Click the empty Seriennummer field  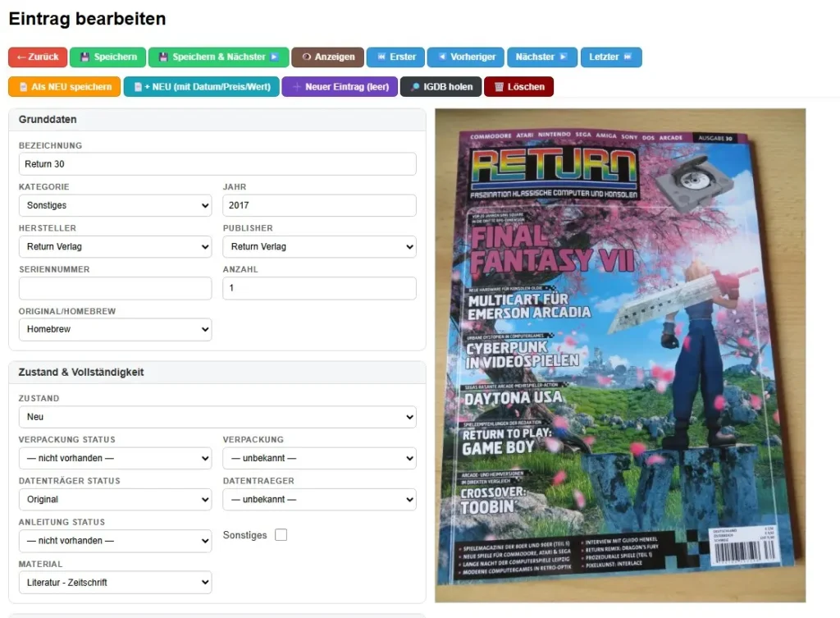pyautogui.click(x=115, y=288)
